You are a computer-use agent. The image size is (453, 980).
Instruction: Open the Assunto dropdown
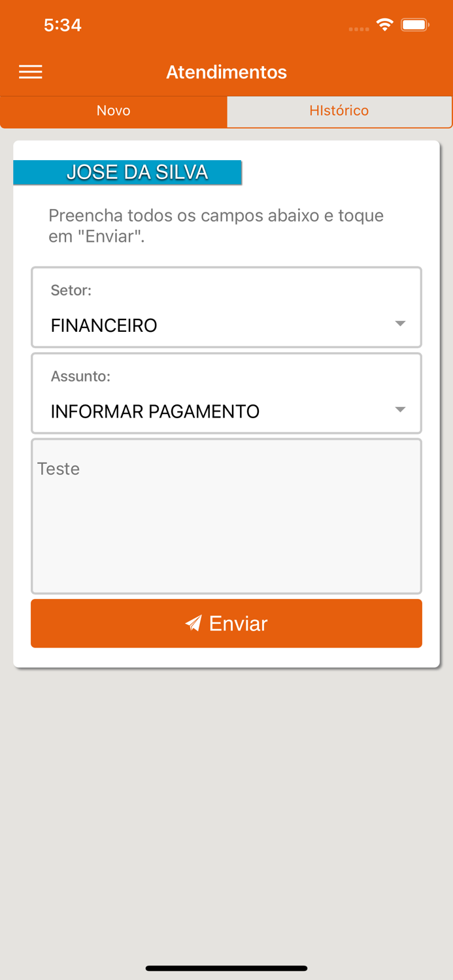click(x=226, y=393)
